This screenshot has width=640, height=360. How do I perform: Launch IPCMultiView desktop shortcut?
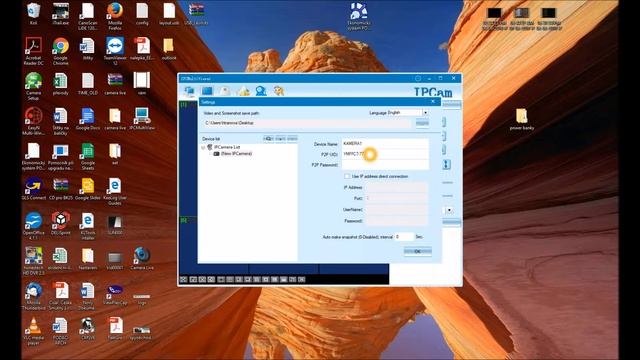142,119
